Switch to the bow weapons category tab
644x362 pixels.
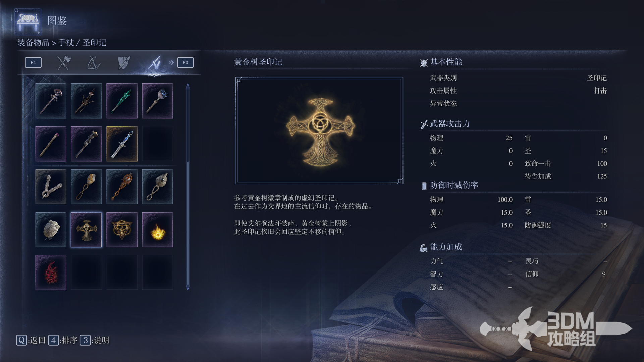[94, 62]
